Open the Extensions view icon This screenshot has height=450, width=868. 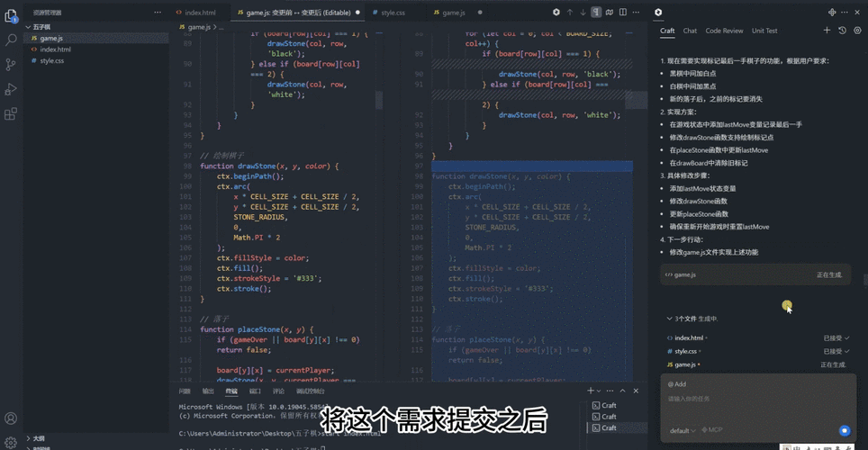coord(12,114)
